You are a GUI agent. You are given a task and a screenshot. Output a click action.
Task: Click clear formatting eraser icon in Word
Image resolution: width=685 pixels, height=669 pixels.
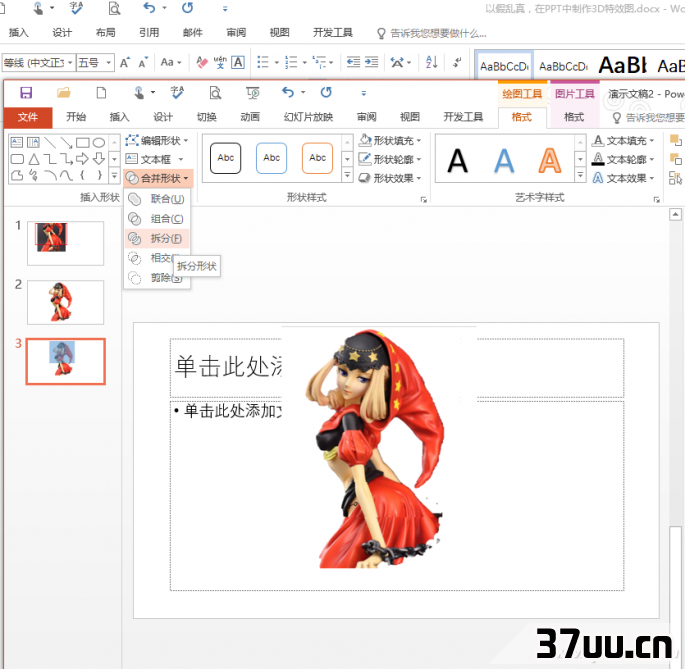202,62
